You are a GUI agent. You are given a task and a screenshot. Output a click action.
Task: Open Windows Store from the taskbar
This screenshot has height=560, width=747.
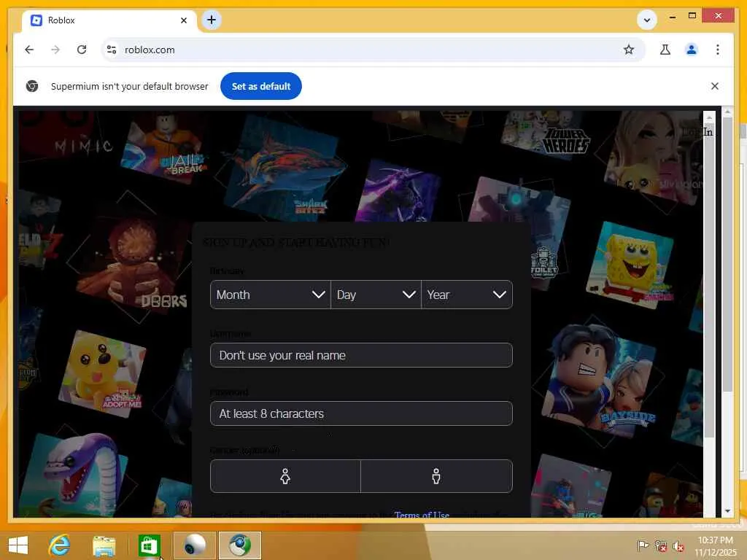pyautogui.click(x=149, y=545)
